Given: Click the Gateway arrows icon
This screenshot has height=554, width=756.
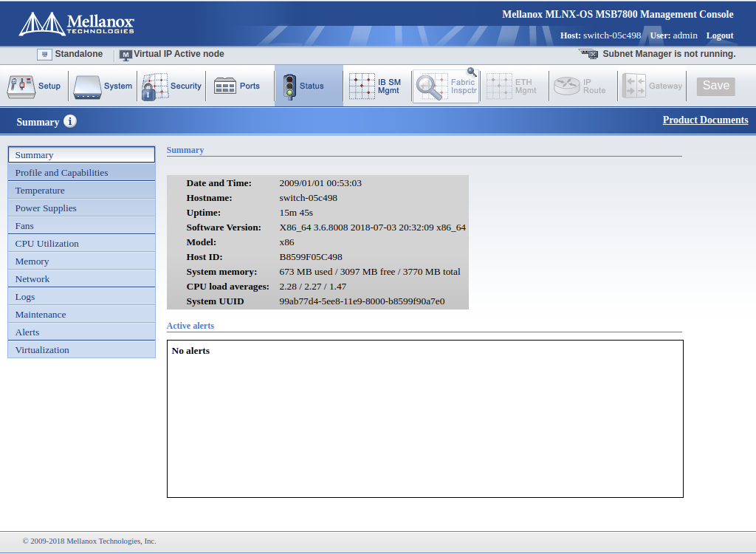Looking at the screenshot, I should (634, 86).
